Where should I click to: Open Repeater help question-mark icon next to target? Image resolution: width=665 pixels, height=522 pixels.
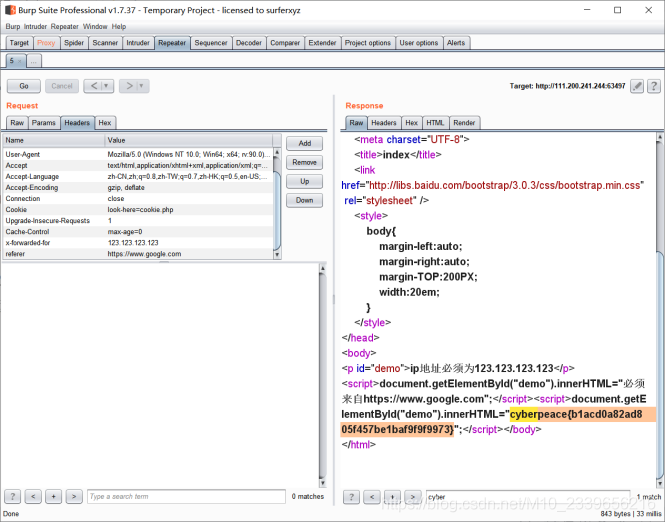tap(654, 86)
